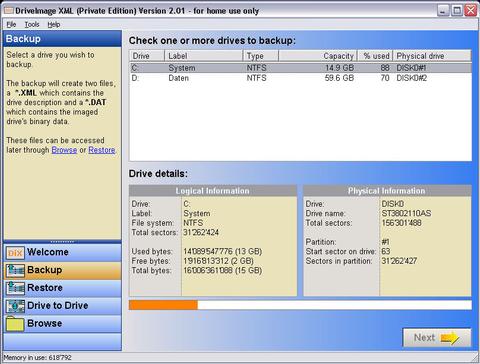Click the Backup drive icon in sidebar
480x364 pixels.
tap(15, 270)
